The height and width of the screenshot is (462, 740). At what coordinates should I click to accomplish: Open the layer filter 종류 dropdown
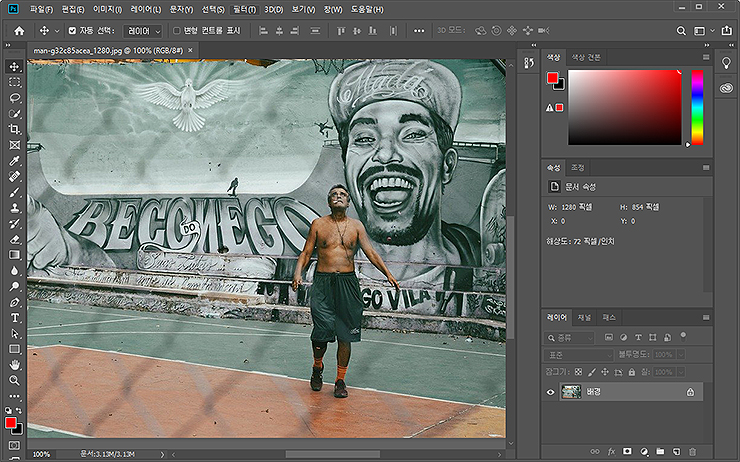pos(569,338)
